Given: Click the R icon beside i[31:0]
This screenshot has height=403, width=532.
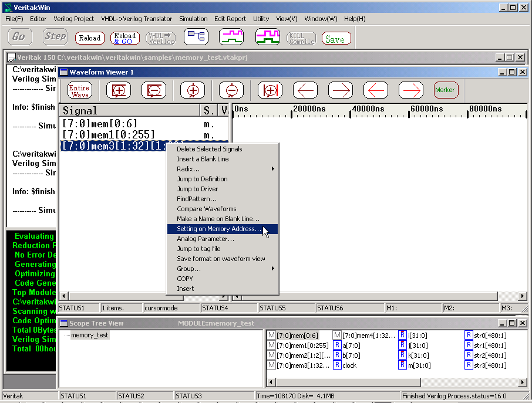Looking at the screenshot, I should click(402, 336).
